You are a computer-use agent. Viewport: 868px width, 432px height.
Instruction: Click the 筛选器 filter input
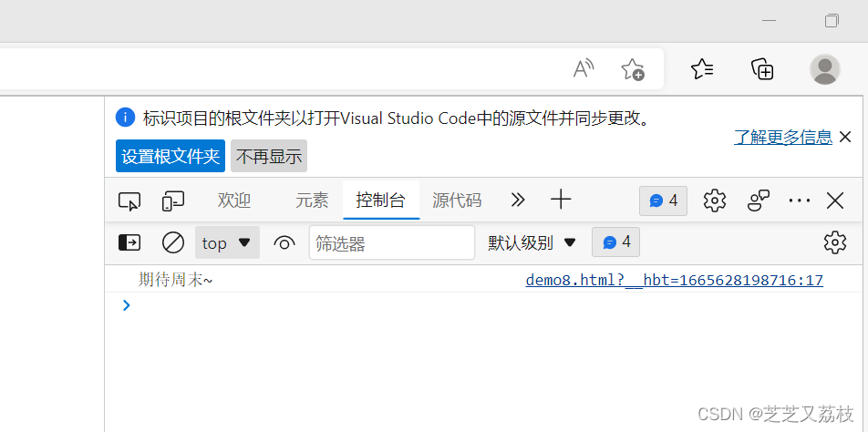click(x=392, y=242)
